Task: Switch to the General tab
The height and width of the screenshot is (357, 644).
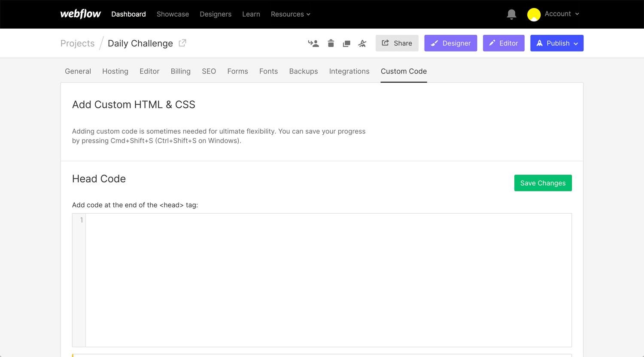Action: coord(78,71)
